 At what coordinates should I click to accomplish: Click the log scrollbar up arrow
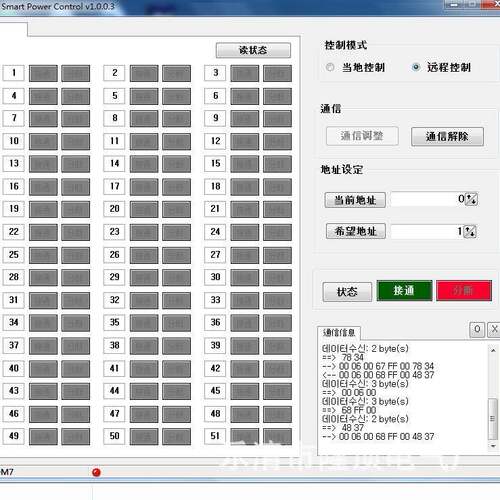[x=493, y=350]
